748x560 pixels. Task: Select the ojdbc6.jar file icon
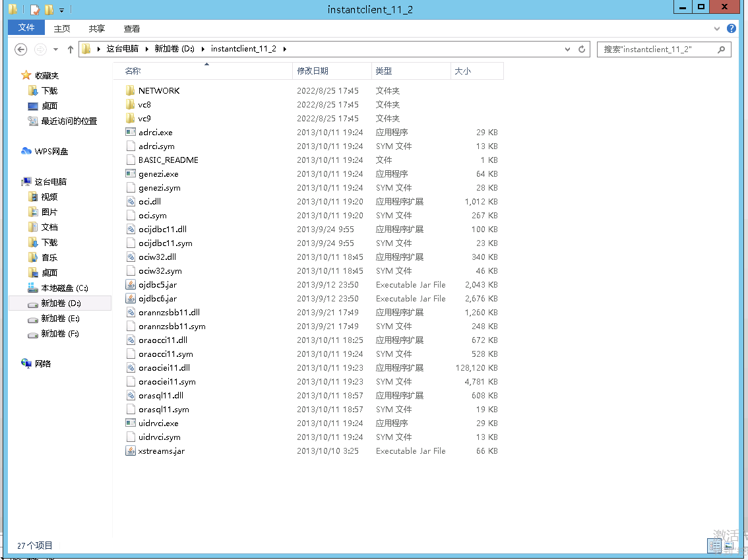[130, 299]
